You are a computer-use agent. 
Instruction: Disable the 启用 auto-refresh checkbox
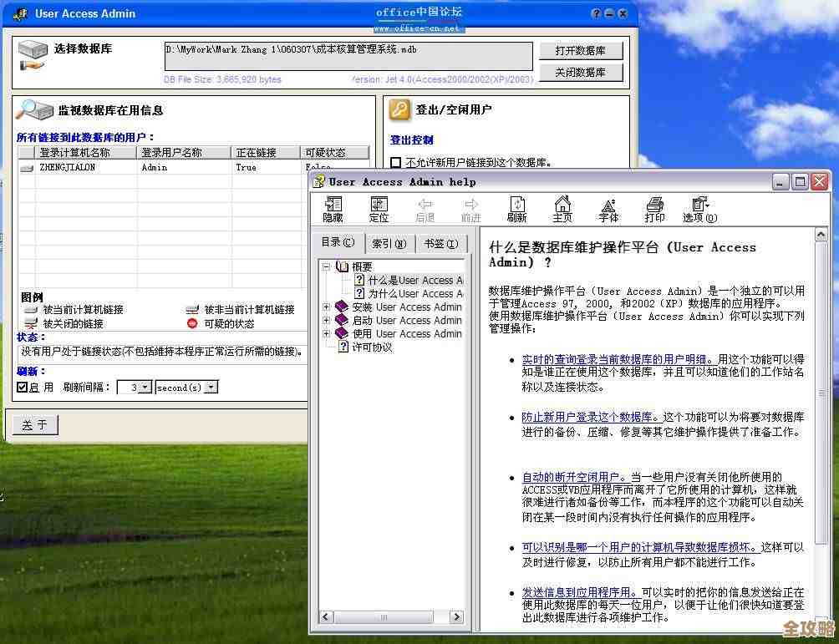(23, 387)
